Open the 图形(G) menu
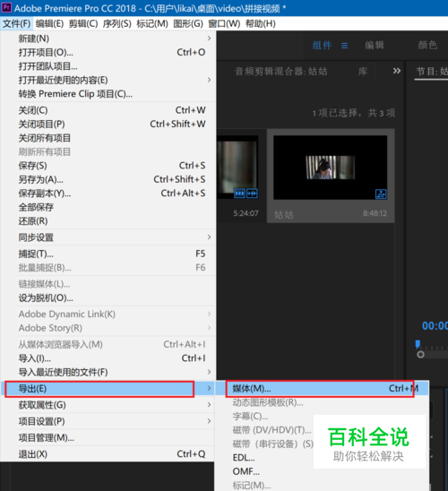 [x=188, y=24]
